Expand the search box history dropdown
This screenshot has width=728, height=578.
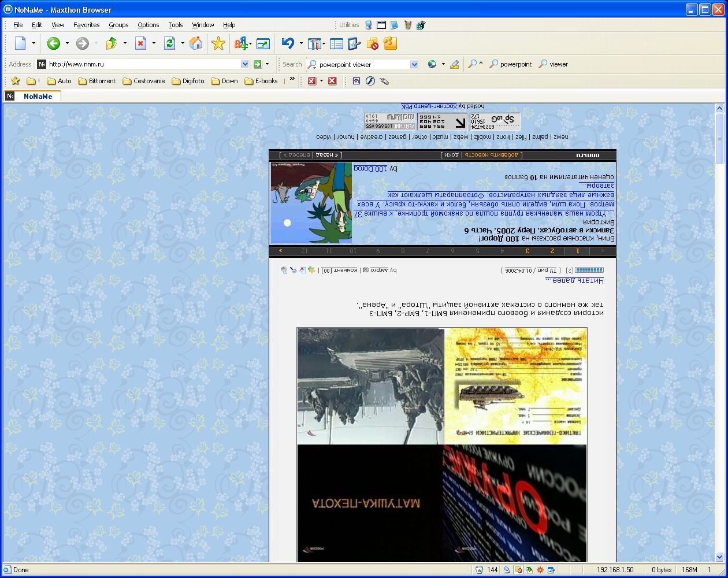(414, 64)
